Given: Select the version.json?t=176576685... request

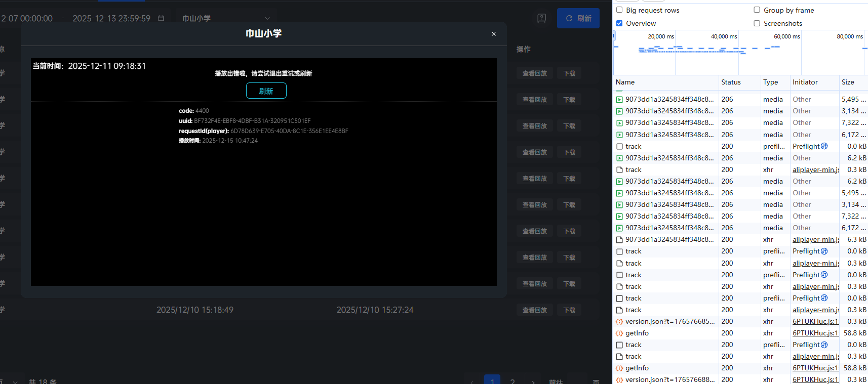Looking at the screenshot, I should 670,321.
